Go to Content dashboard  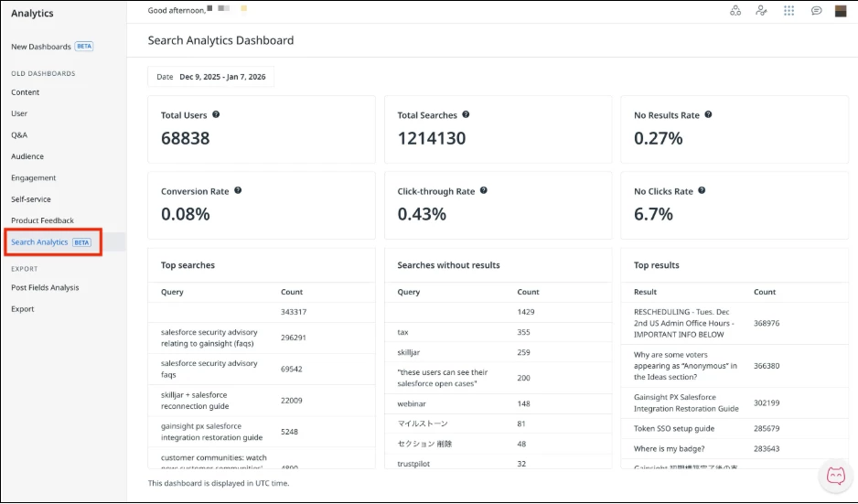click(x=26, y=92)
